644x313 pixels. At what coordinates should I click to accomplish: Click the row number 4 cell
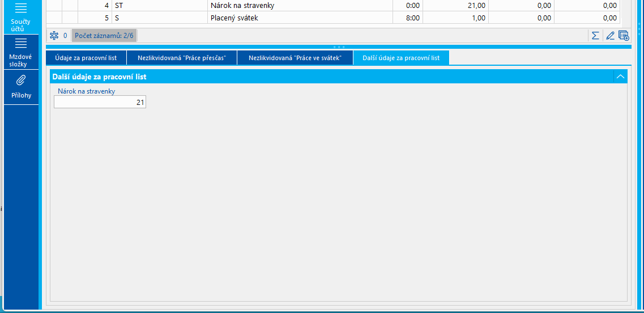pyautogui.click(x=95, y=5)
